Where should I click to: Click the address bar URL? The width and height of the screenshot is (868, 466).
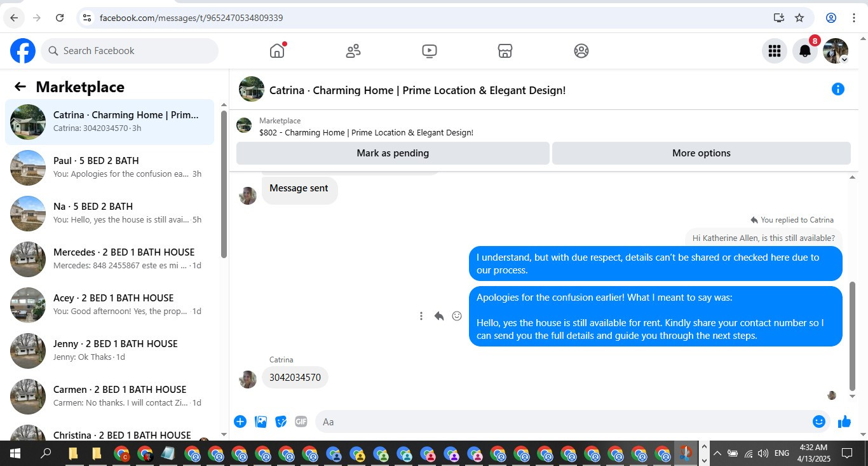191,18
